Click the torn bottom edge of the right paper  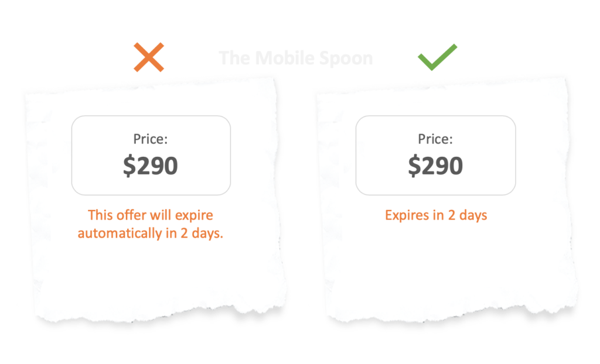445,312
